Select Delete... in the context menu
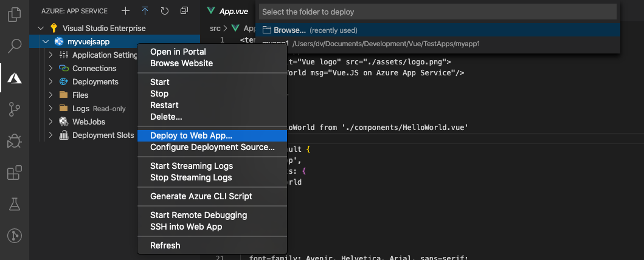The image size is (644, 260). [212, 117]
